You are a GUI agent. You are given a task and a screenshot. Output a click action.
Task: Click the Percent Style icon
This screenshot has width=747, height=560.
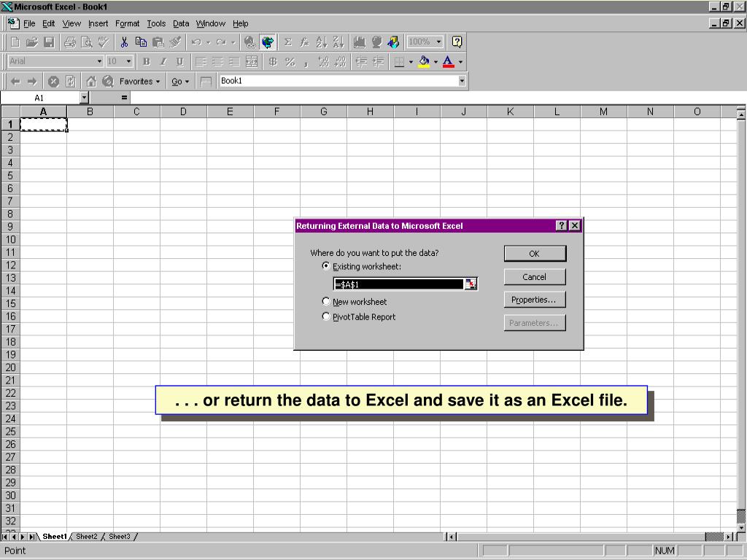(x=290, y=61)
